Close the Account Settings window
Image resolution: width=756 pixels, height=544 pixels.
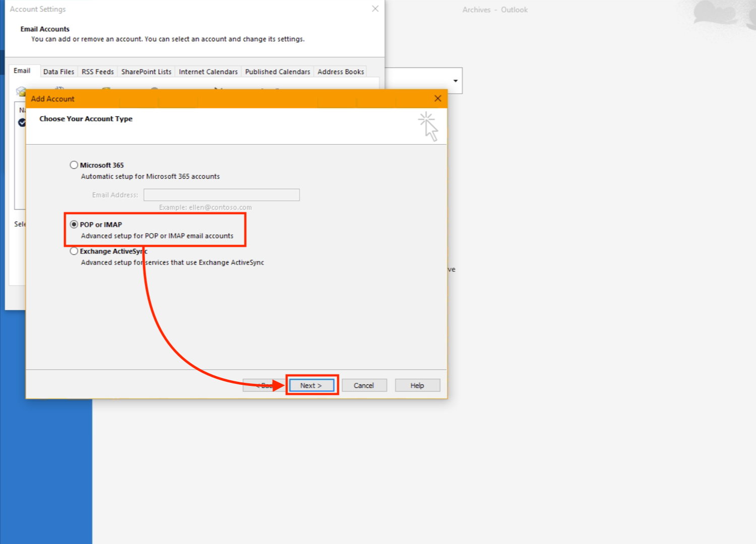375,9
